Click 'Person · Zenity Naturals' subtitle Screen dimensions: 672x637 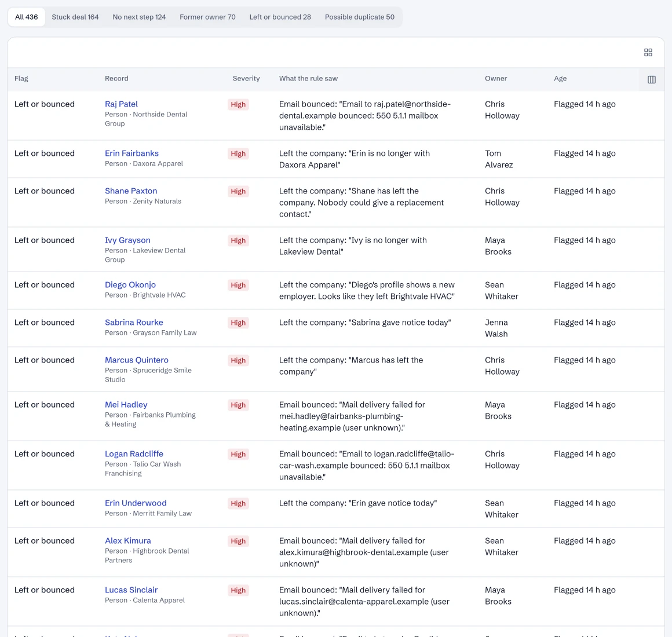click(143, 202)
